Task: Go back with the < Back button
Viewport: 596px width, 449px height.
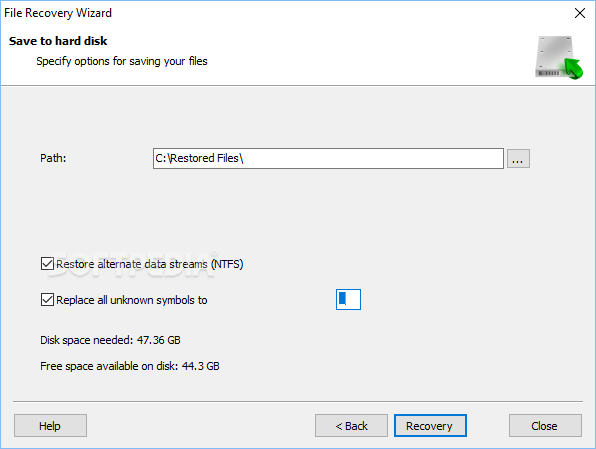Action: click(351, 425)
